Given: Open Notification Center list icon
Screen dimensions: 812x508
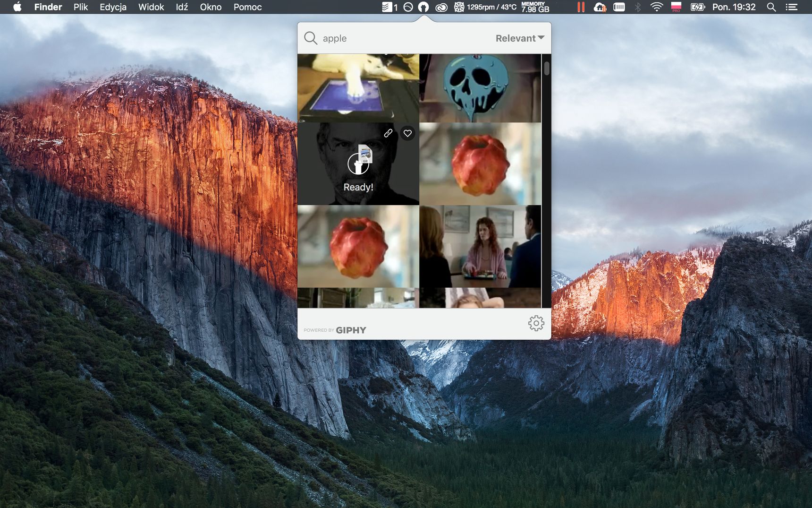Looking at the screenshot, I should (791, 7).
